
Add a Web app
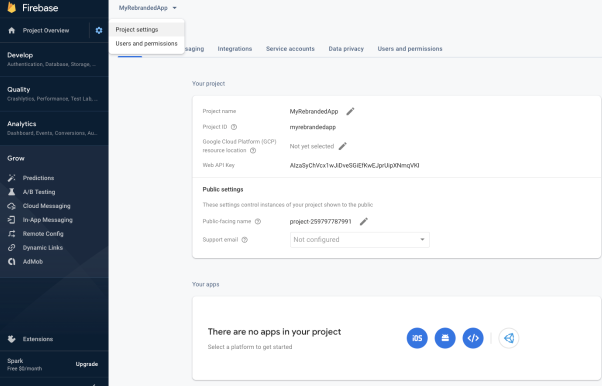click(x=473, y=338)
